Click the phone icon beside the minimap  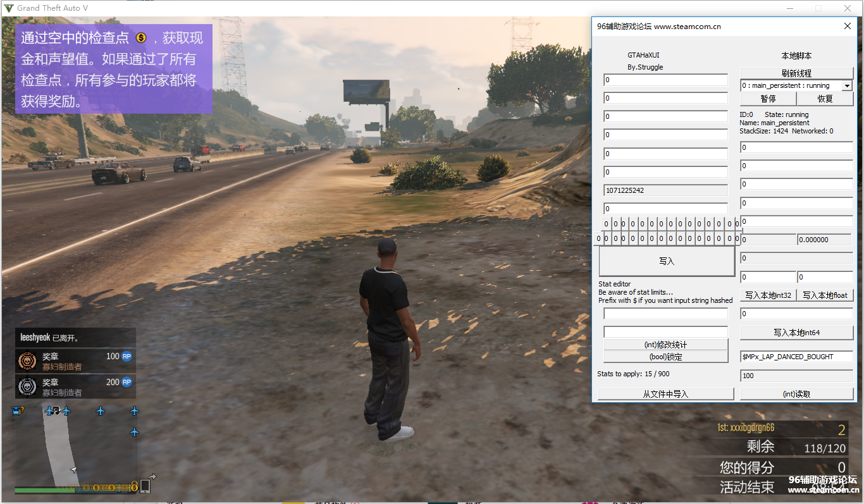(x=145, y=486)
